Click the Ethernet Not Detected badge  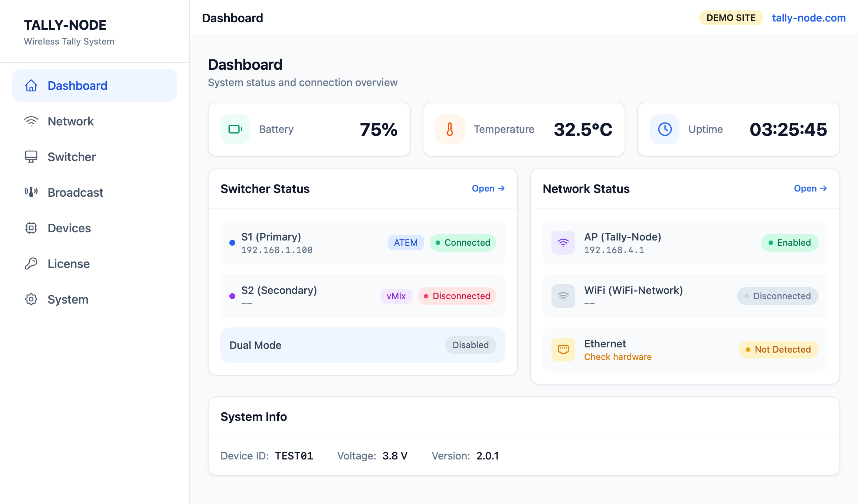click(779, 350)
